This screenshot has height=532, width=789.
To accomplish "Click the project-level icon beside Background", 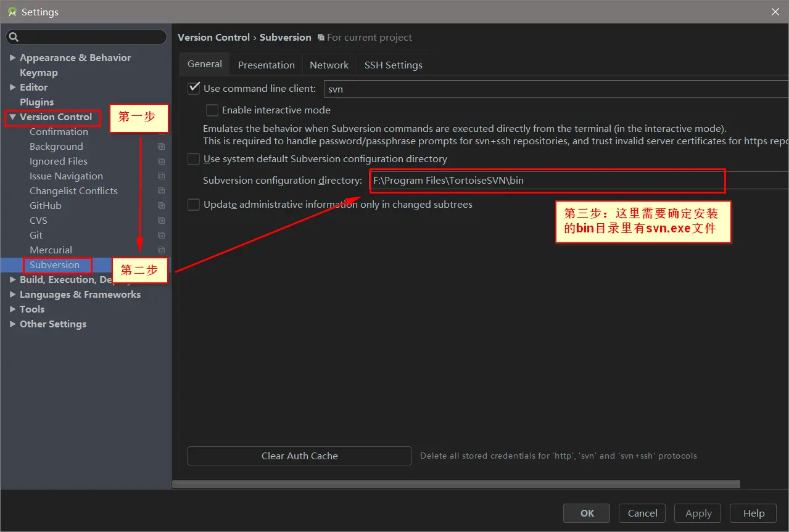I will coord(161,147).
